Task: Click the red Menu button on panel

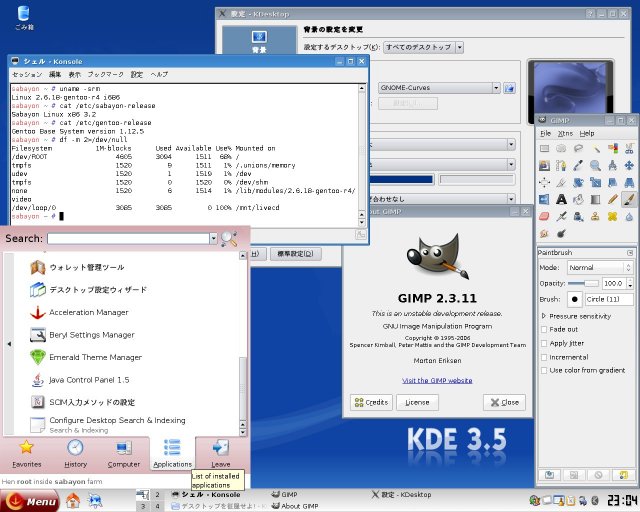Action: click(30, 501)
